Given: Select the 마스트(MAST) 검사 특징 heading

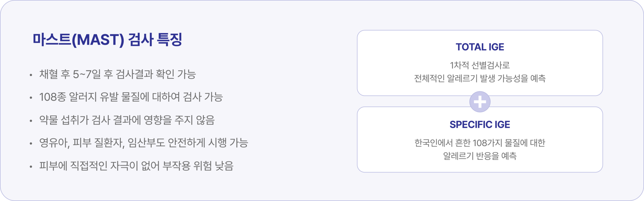Looking at the screenshot, I should [107, 40].
